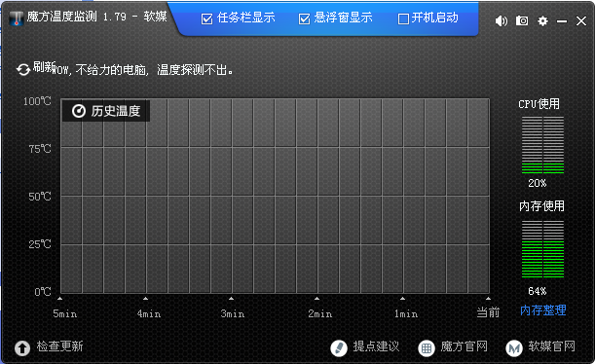Click the CPU使用 heading
The width and height of the screenshot is (595, 364).
(539, 104)
